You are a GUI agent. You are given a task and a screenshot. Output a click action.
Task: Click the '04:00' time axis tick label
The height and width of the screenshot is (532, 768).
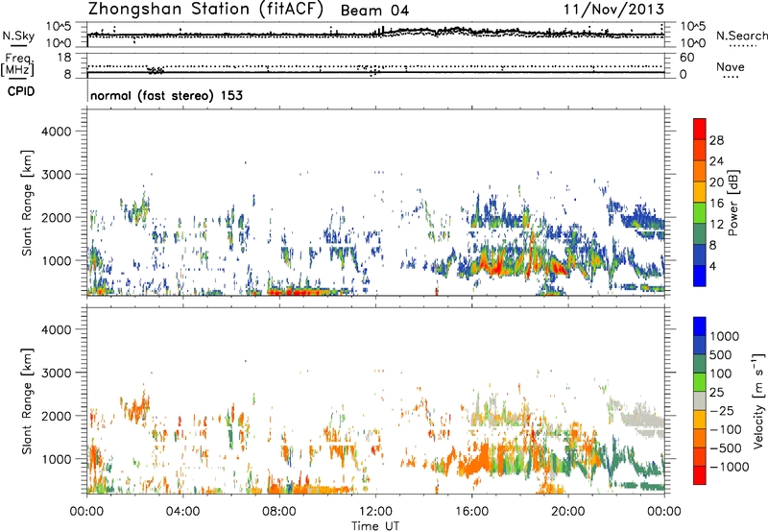point(183,512)
